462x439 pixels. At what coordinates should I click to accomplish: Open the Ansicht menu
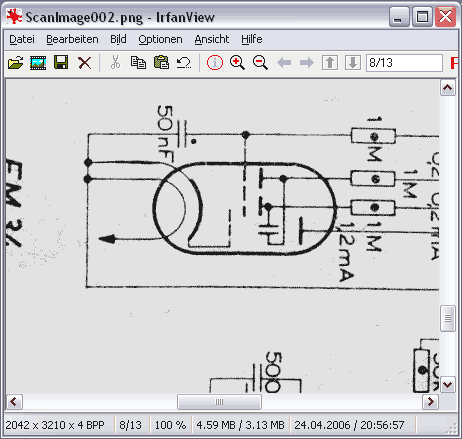click(x=212, y=39)
